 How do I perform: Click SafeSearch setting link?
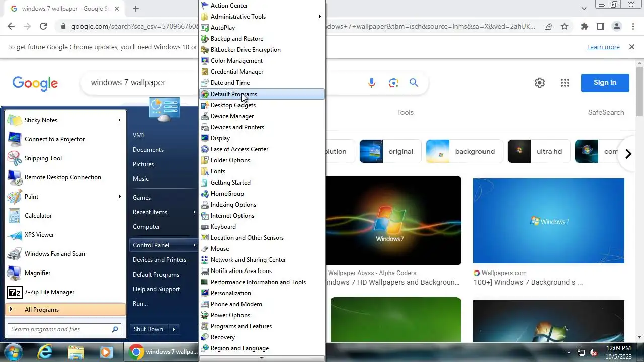pyautogui.click(x=606, y=113)
